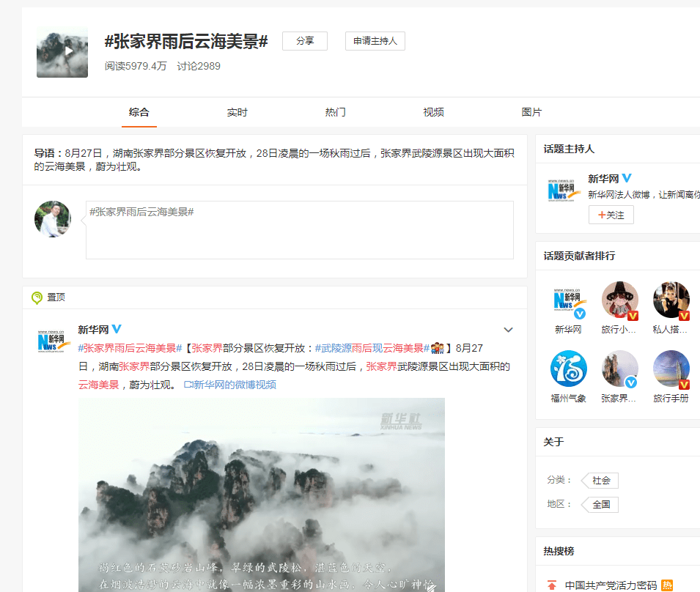Open hot search 中国共产党活力密码
This screenshot has height=592, width=700.
(610, 585)
